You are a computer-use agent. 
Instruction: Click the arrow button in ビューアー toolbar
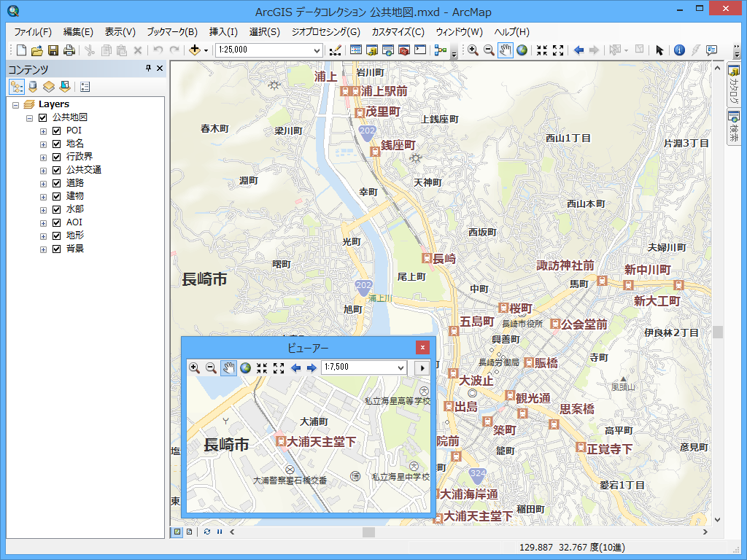coord(422,368)
